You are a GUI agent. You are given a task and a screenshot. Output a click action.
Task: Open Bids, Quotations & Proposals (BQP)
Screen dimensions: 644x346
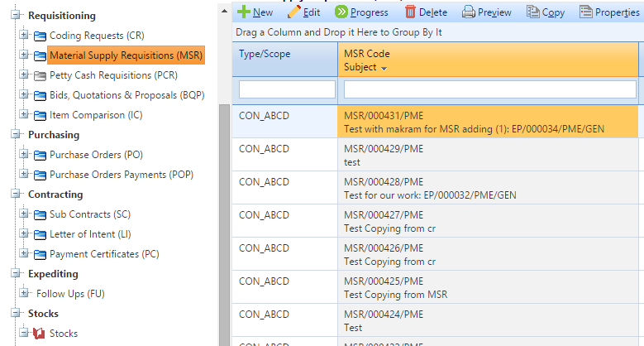tap(127, 95)
